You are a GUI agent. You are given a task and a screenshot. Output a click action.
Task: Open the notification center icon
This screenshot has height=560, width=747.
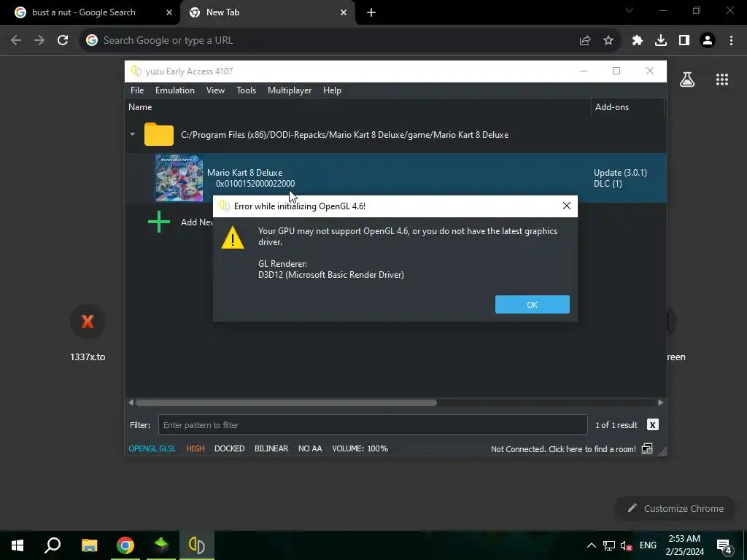[724, 547]
